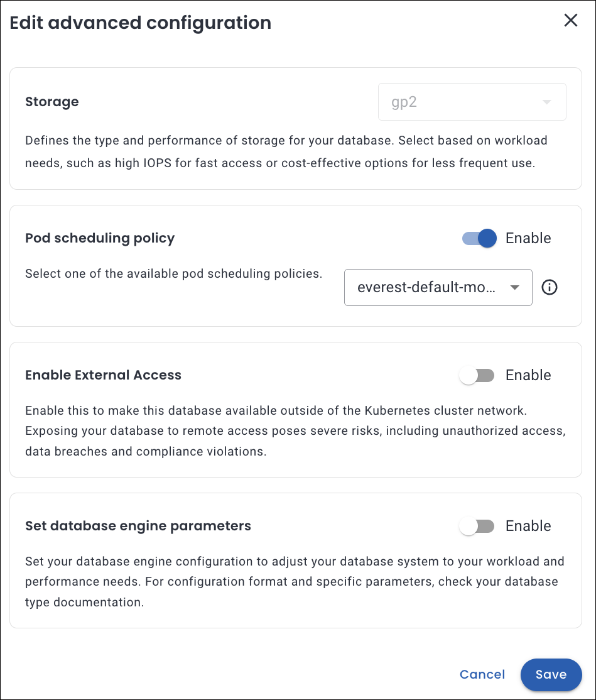Click the info icon beside the policy dropdown
Screen dimensions: 596x700
(550, 288)
